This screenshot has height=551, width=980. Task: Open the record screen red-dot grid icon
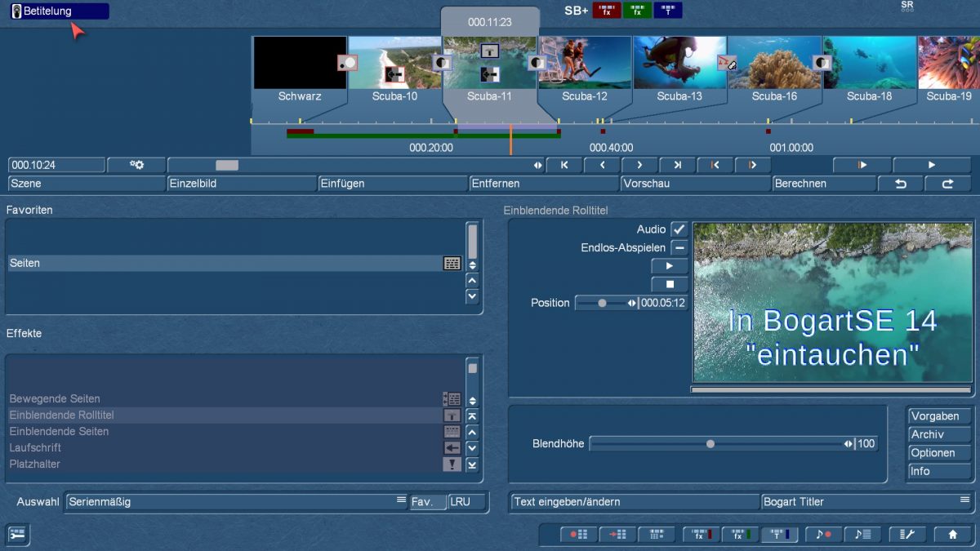pos(578,535)
